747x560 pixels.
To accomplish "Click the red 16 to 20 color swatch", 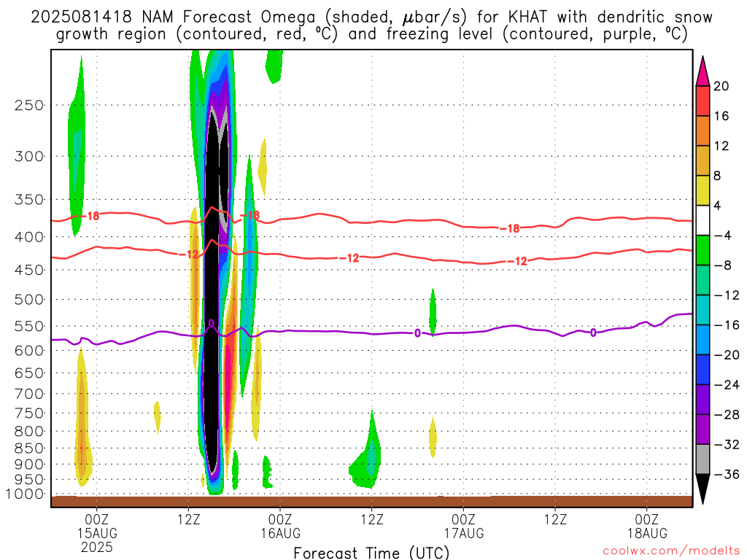I will point(703,101).
